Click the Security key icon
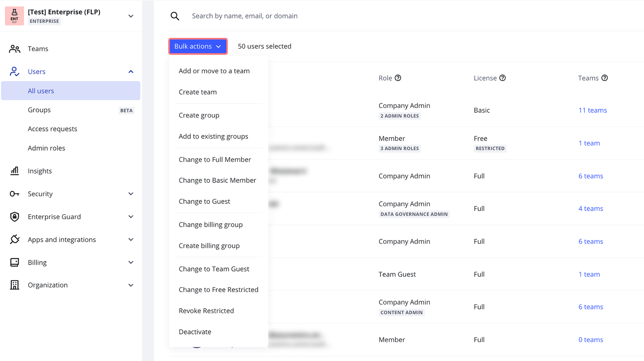 coord(14,194)
